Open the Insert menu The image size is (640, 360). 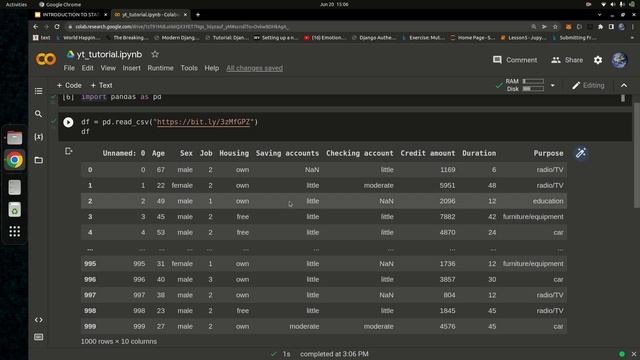(131, 68)
